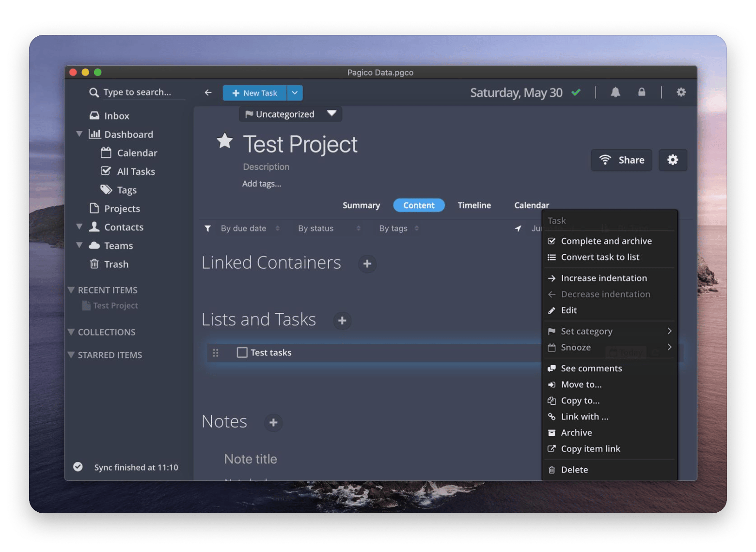Star the Test Project
The image size is (756, 552).
tap(225, 141)
